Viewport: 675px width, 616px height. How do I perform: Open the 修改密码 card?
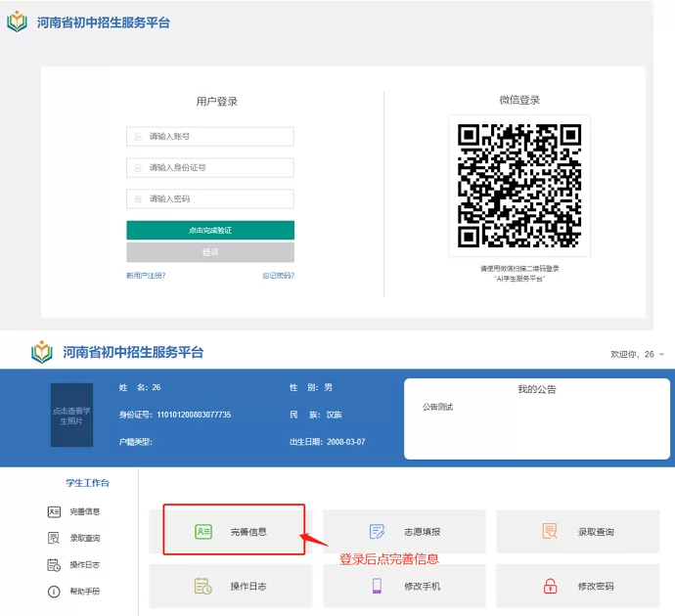[578, 586]
